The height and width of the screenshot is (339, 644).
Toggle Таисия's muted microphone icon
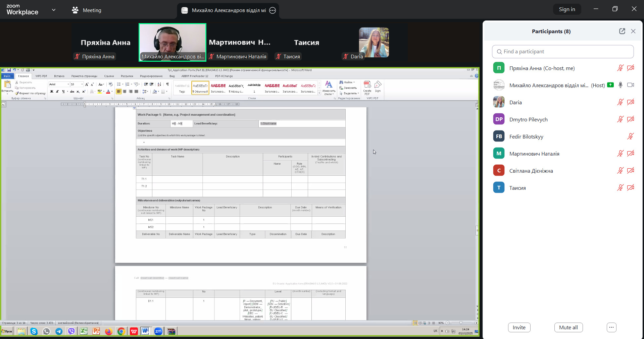[620, 188]
